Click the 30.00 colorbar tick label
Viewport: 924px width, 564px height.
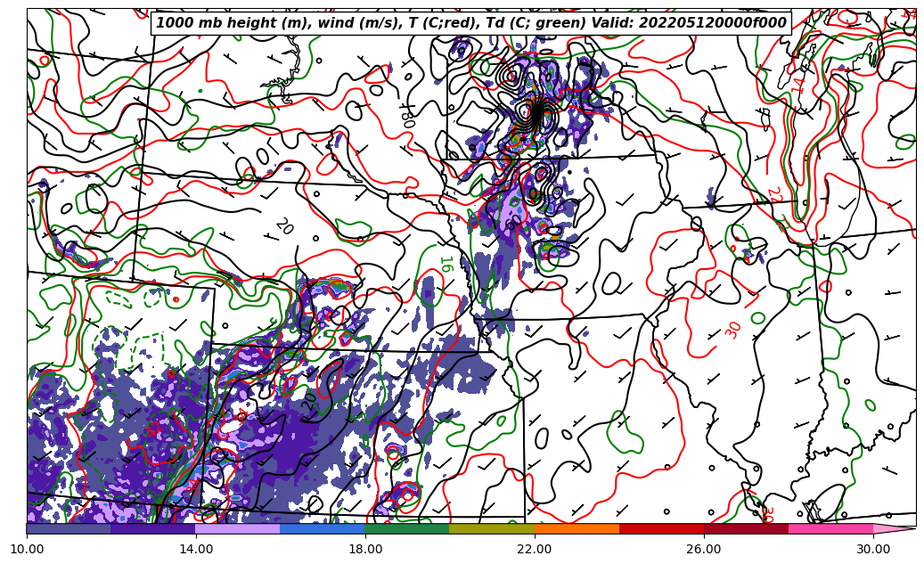(873, 549)
